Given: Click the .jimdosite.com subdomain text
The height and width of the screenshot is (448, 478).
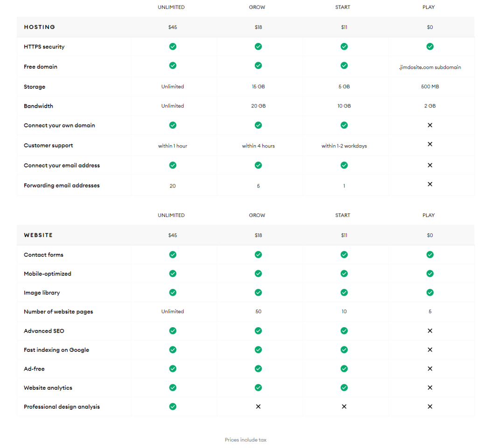Looking at the screenshot, I should [430, 67].
